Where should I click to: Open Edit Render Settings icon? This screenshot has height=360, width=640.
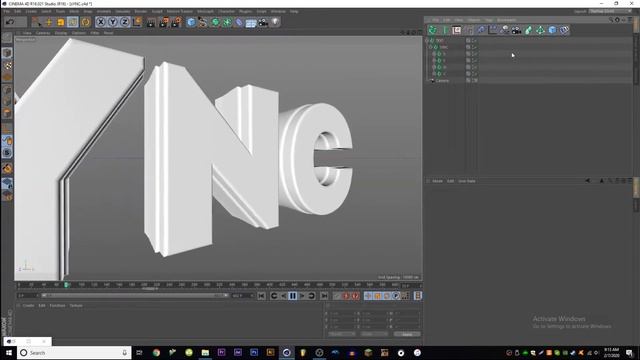click(x=176, y=22)
